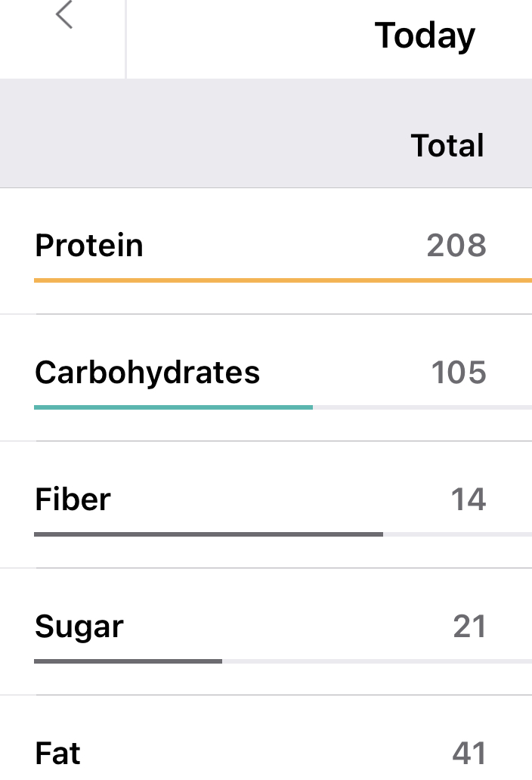Open the Protein nutrient row label

coord(89,246)
